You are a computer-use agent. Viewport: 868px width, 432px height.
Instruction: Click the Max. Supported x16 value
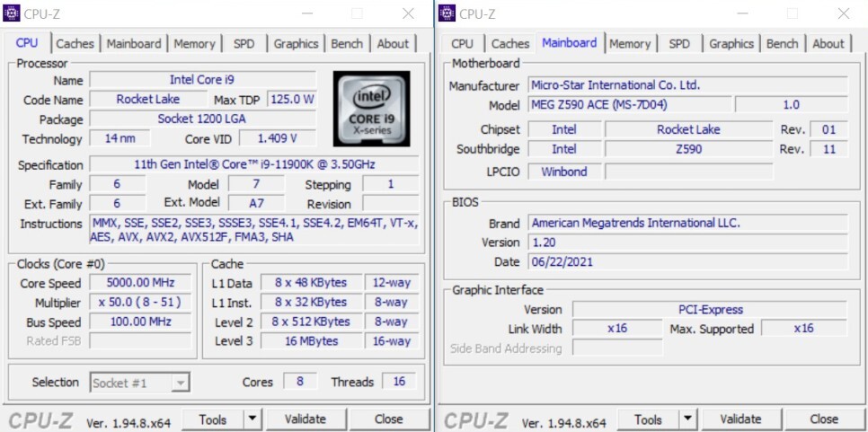804,328
